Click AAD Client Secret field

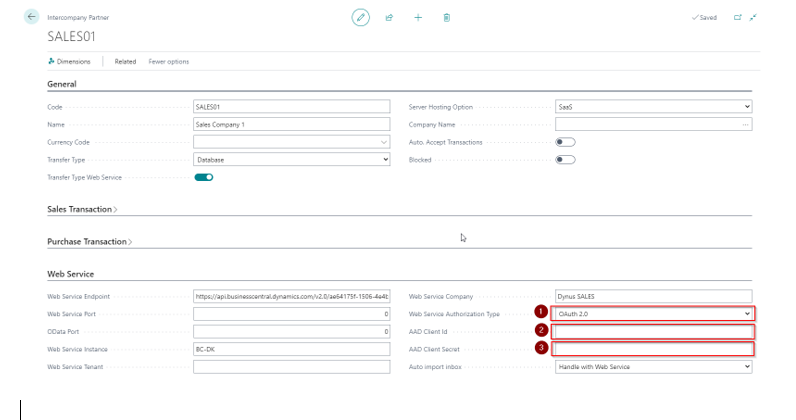pyautogui.click(x=653, y=349)
